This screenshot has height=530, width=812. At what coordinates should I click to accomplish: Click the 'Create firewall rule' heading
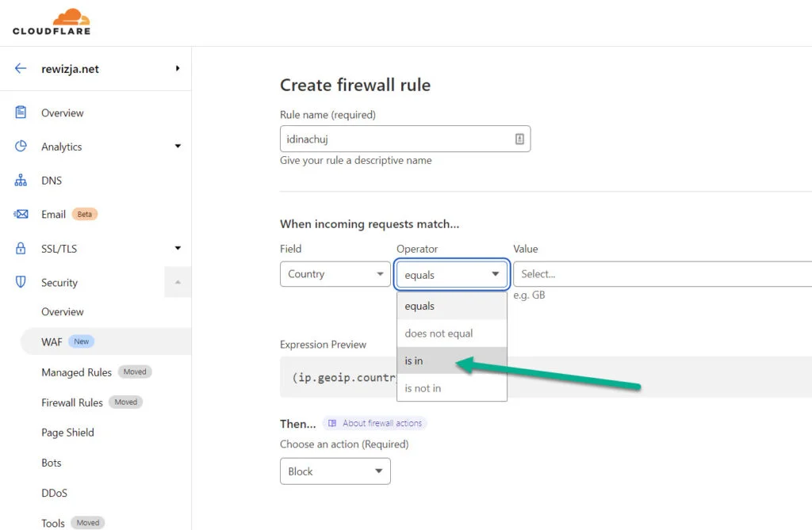click(x=355, y=84)
